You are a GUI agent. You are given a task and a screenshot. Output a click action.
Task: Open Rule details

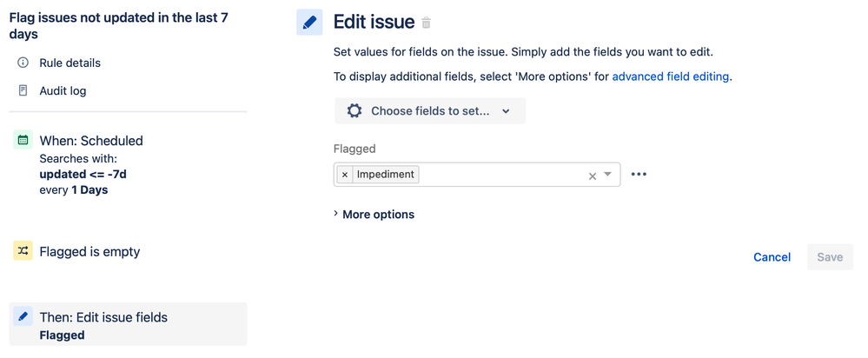tap(70, 63)
